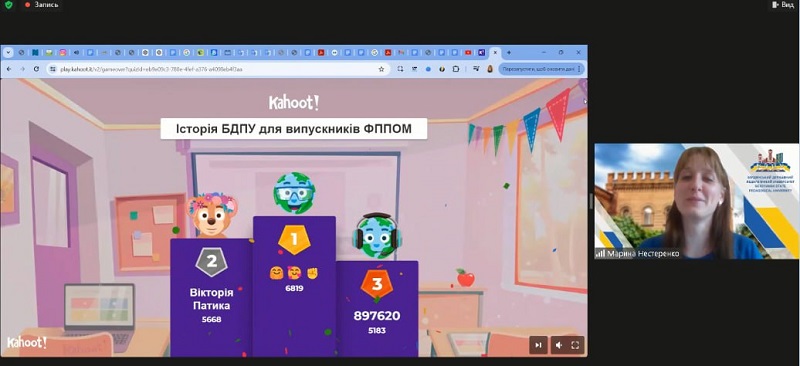
Task: Bookmark the page with the star icon
Action: (381, 69)
